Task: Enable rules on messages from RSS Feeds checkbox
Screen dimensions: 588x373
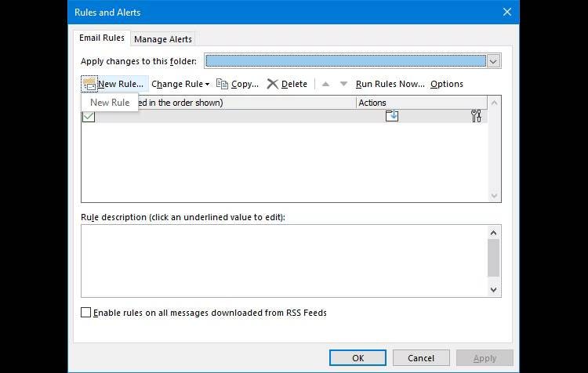Action: (x=86, y=313)
